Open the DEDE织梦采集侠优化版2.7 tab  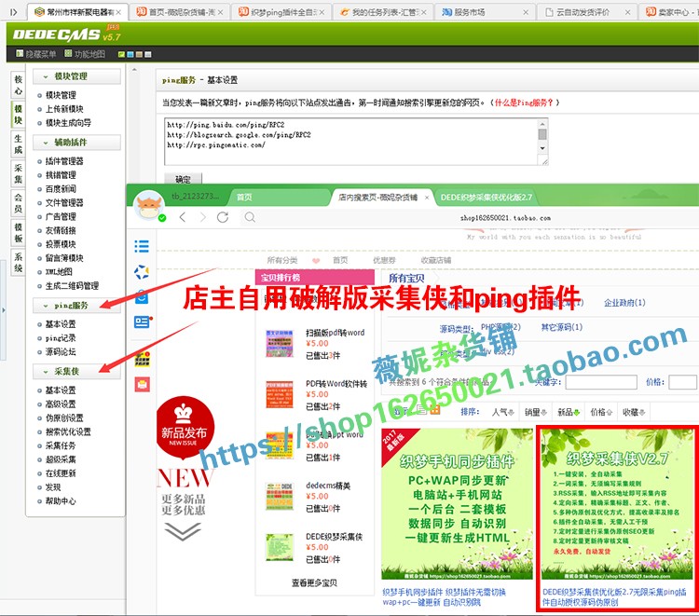(x=486, y=198)
